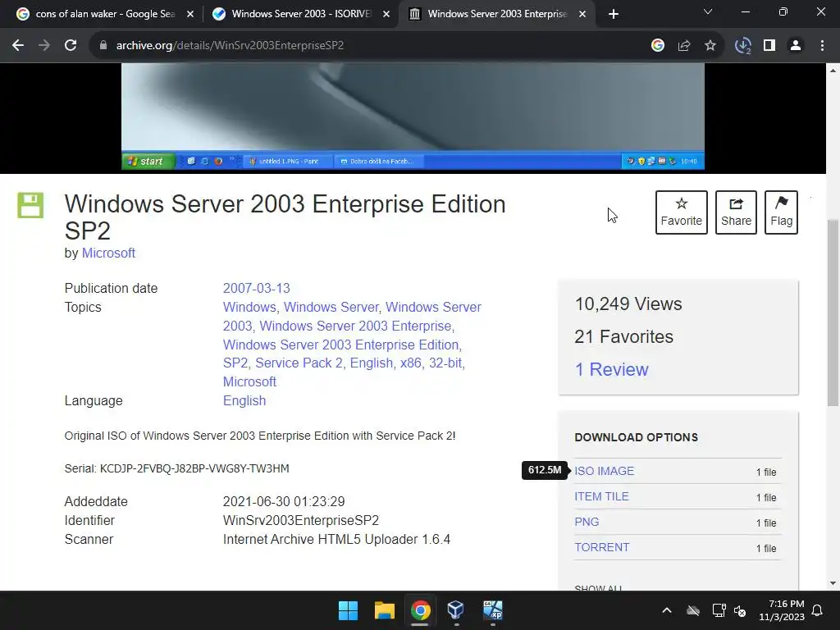840x630 pixels.
Task: Flag this item with Flag button
Action: pyautogui.click(x=781, y=212)
